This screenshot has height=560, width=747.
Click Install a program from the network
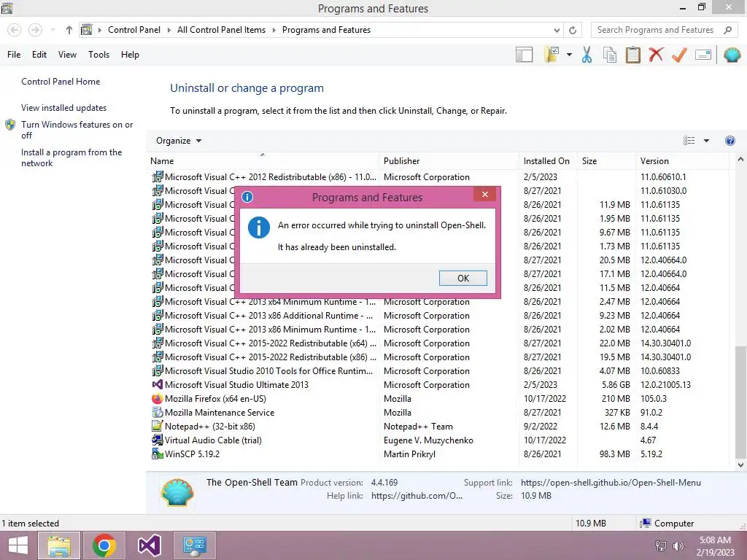point(71,157)
